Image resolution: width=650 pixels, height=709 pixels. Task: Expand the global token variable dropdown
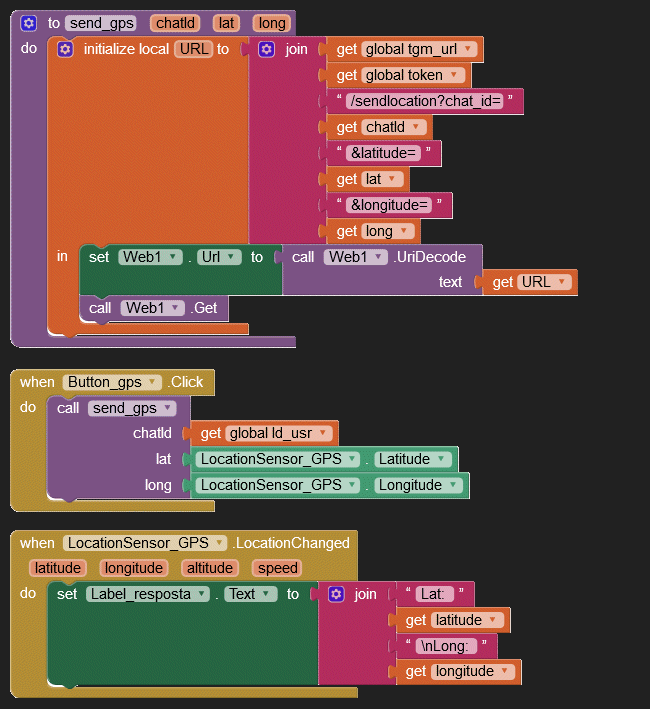pyautogui.click(x=455, y=75)
